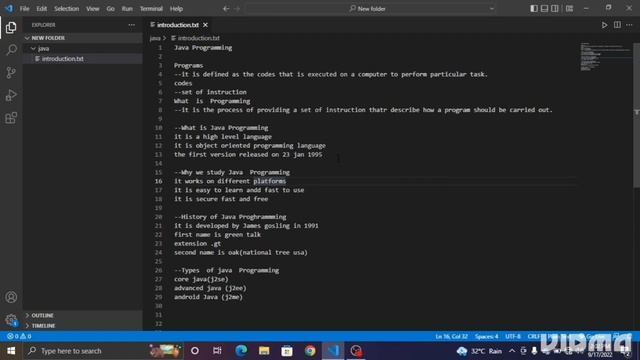Split the editor to the right
Image resolution: width=640 pixels, height=360 pixels.
617,25
